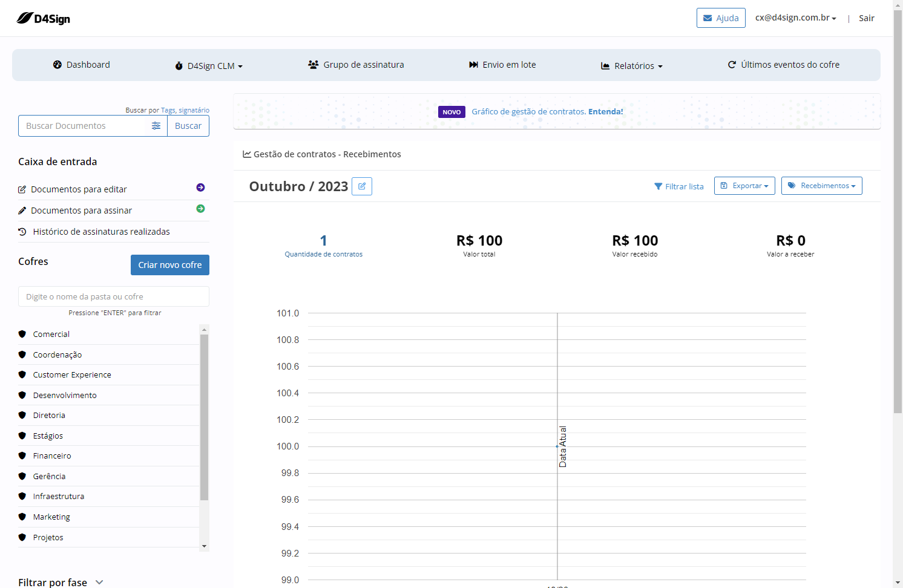This screenshot has height=588, width=903.
Task: Click the Envio em lote forward icon
Action: 473,65
